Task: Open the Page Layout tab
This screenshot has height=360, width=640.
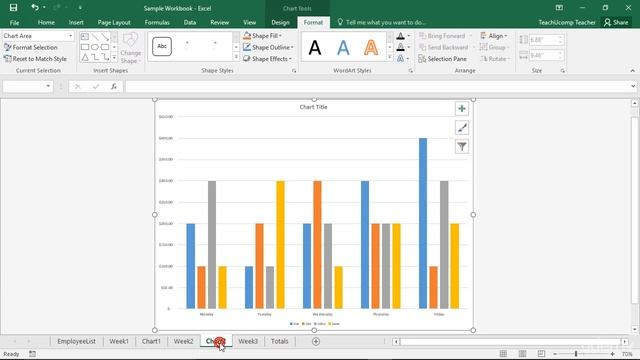Action: 114,22
